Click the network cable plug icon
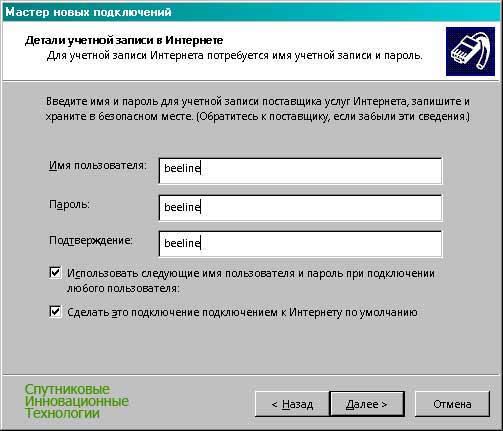 coord(470,52)
